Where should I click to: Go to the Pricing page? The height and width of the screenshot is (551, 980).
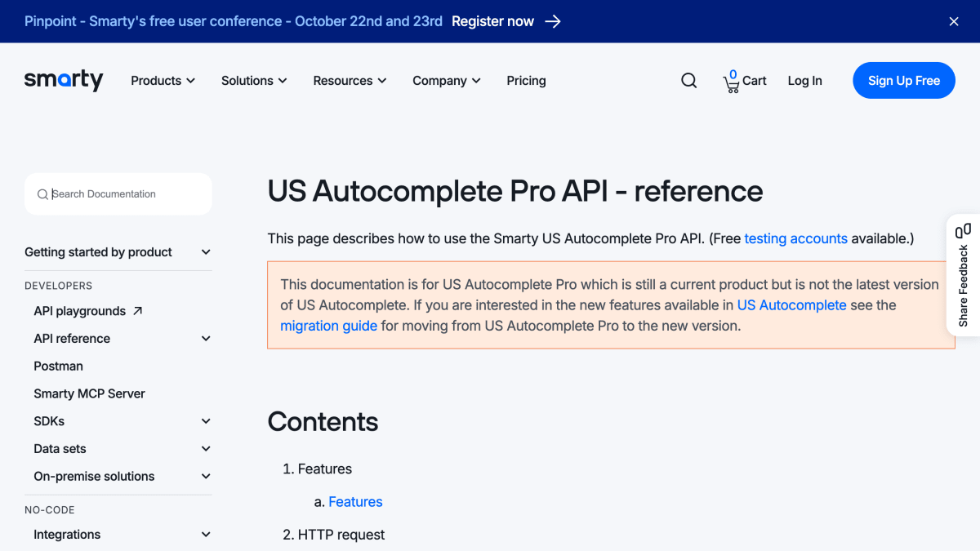(x=526, y=81)
